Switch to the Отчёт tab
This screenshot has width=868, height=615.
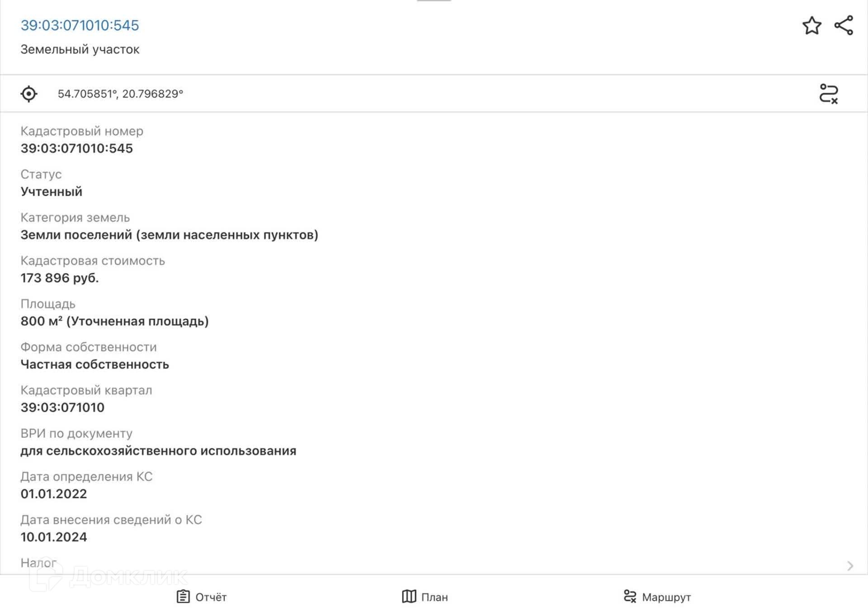click(x=211, y=597)
